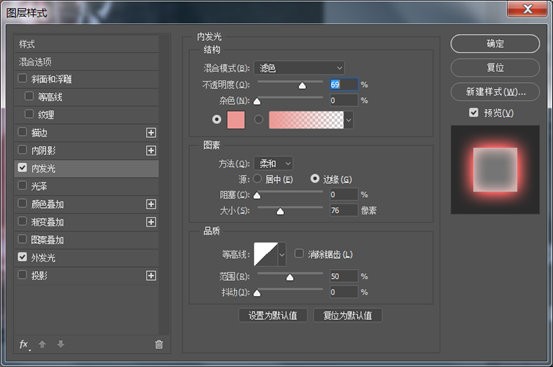This screenshot has height=367, width=553.
Task: Click the trash delete-effect icon
Action: click(159, 344)
